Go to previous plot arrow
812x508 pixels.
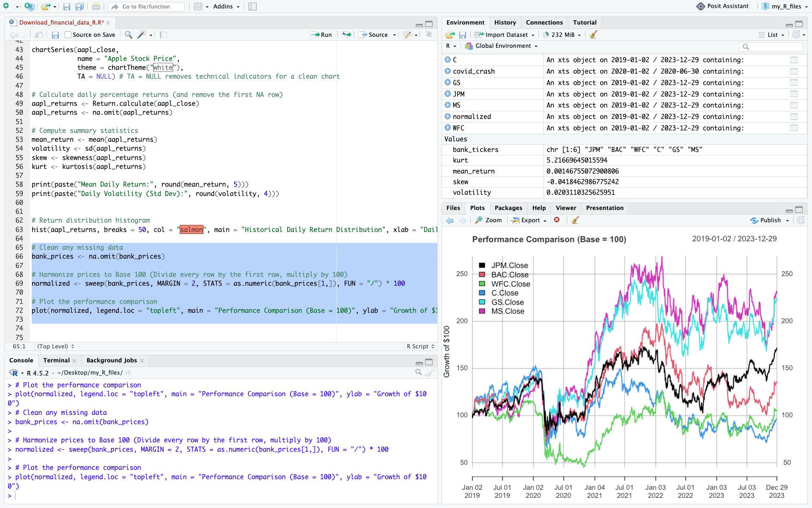[x=450, y=220]
